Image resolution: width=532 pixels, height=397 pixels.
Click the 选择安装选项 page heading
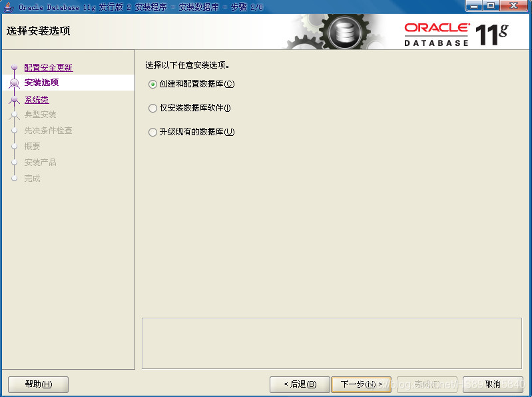38,31
